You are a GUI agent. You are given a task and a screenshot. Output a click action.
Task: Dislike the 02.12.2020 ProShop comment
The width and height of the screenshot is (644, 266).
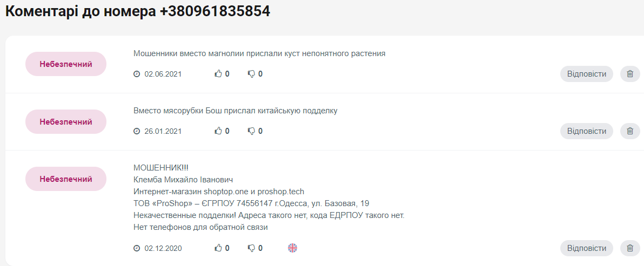click(251, 248)
